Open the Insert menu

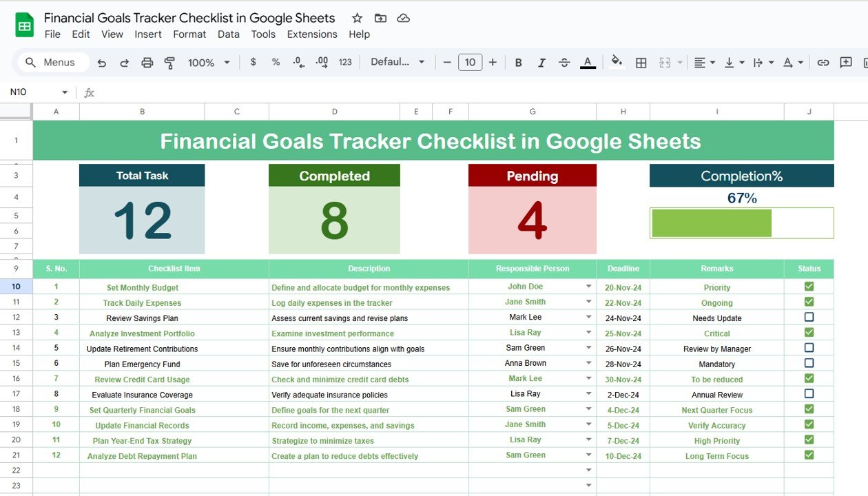point(148,34)
